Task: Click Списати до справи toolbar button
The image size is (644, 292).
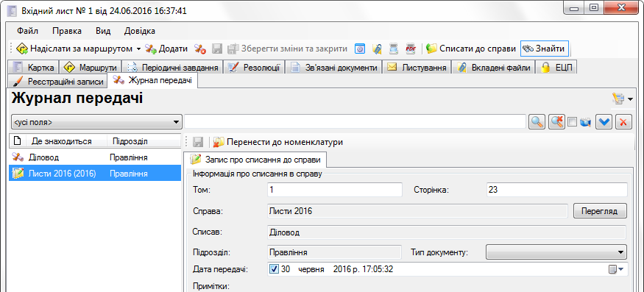Action: coord(471,49)
